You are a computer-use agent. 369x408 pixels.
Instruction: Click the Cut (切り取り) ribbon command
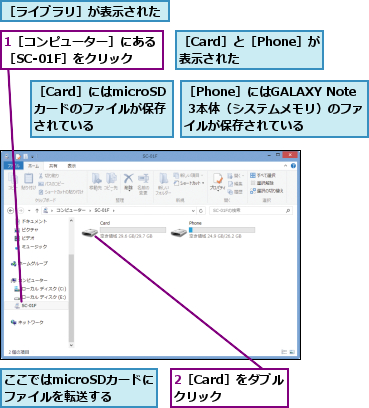click(x=49, y=176)
